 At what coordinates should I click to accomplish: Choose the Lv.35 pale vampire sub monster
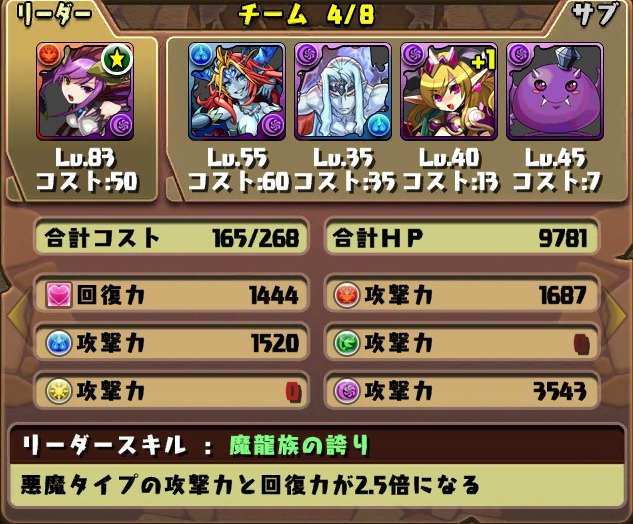[x=343, y=92]
